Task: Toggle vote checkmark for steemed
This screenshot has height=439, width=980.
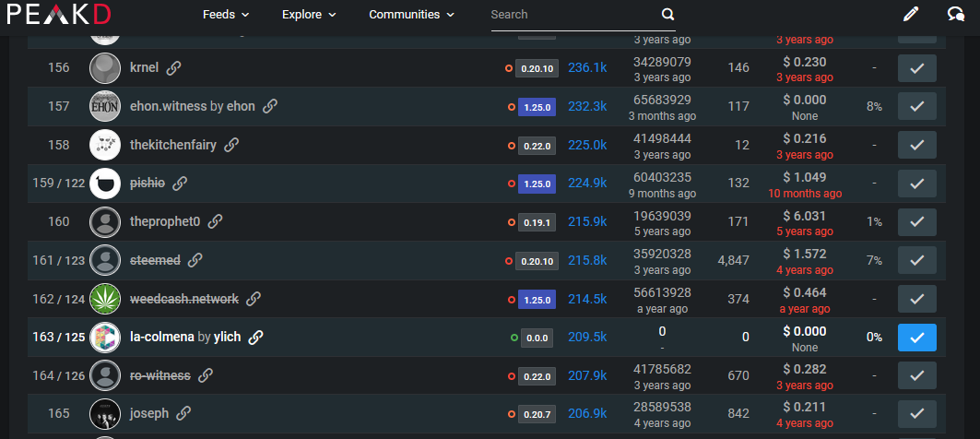Action: [917, 260]
